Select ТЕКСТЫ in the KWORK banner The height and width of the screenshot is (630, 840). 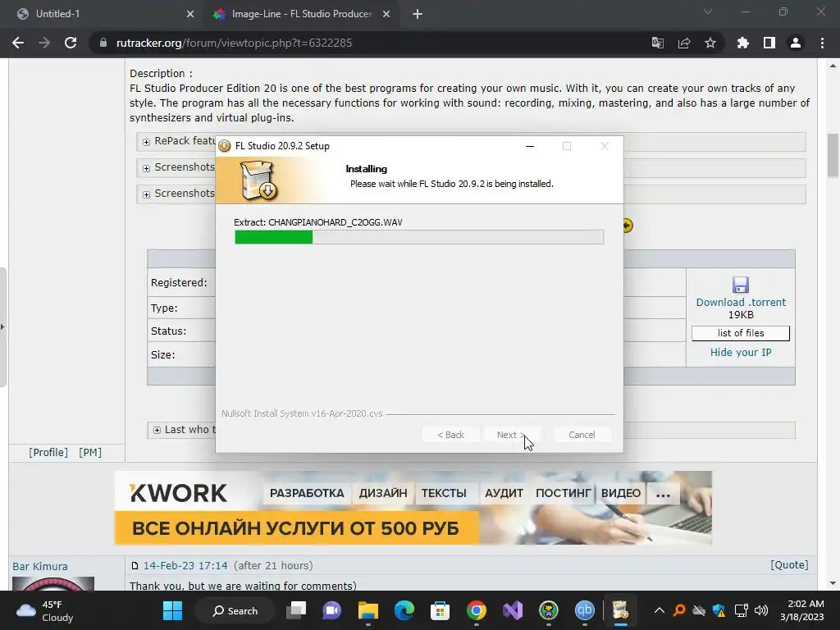[444, 493]
